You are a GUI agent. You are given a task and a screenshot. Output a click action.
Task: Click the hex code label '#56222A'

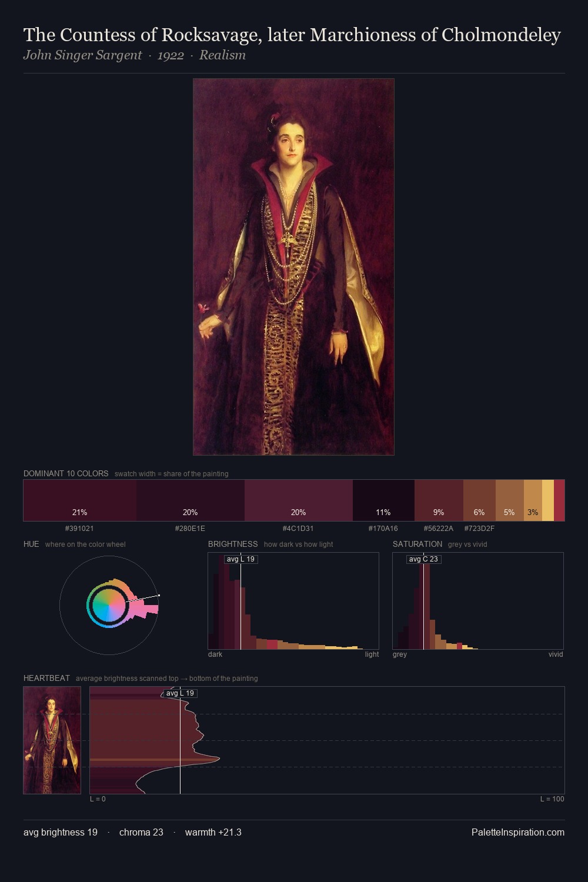coord(439,528)
